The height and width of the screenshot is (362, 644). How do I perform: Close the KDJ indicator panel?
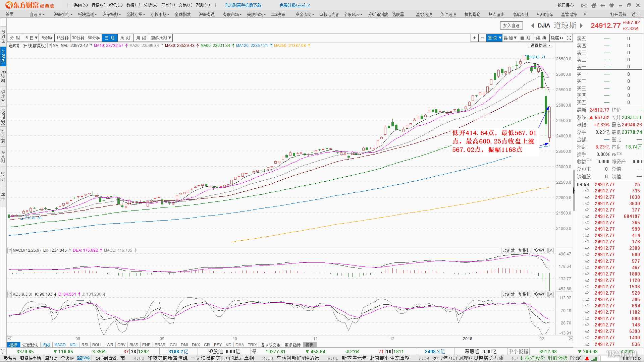point(551,294)
